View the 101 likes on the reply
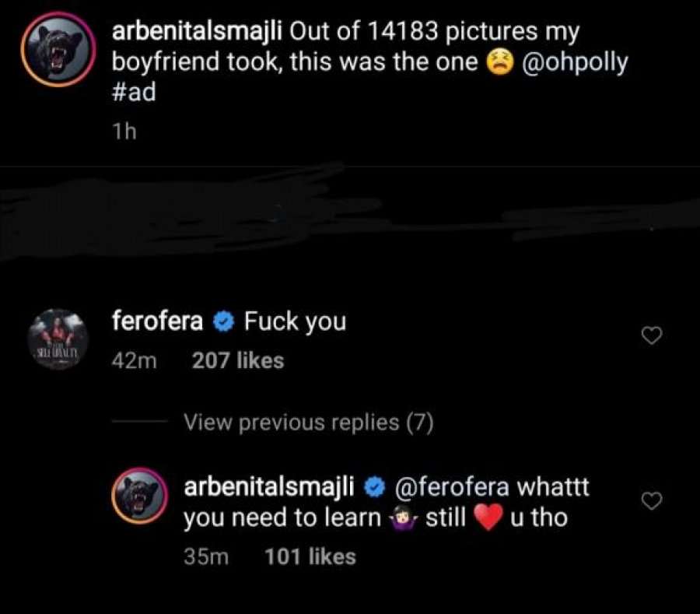The height and width of the screenshot is (614, 700). coord(310,557)
